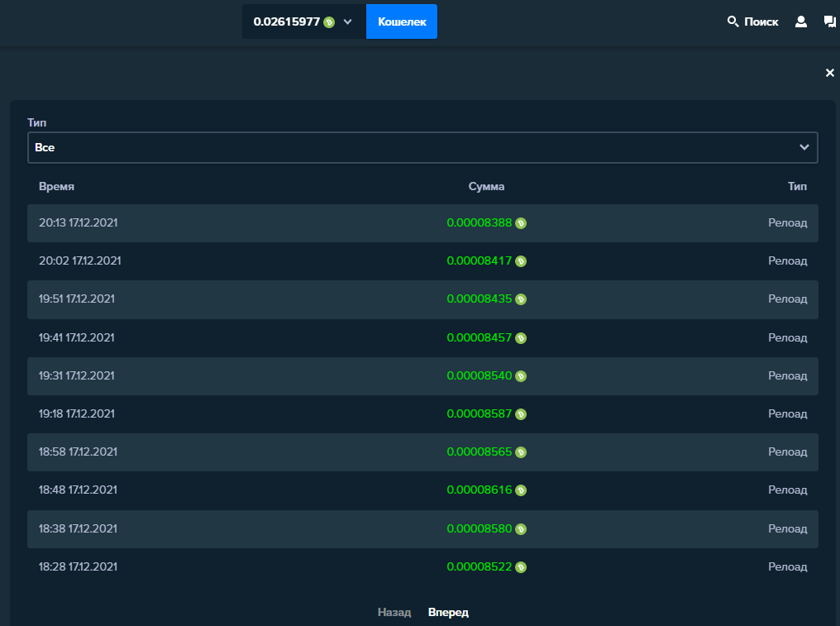Screen dimensions: 840x626
Task: Click the coin icon beside 0.00008417
Action: pyautogui.click(x=521, y=261)
